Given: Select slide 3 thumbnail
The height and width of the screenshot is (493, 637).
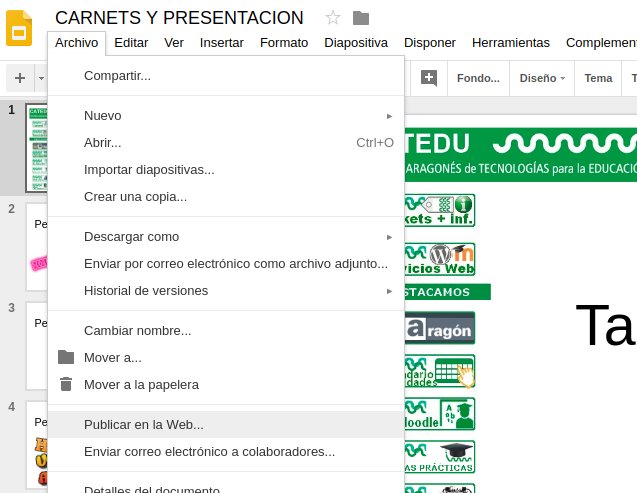Looking at the screenshot, I should [37, 346].
